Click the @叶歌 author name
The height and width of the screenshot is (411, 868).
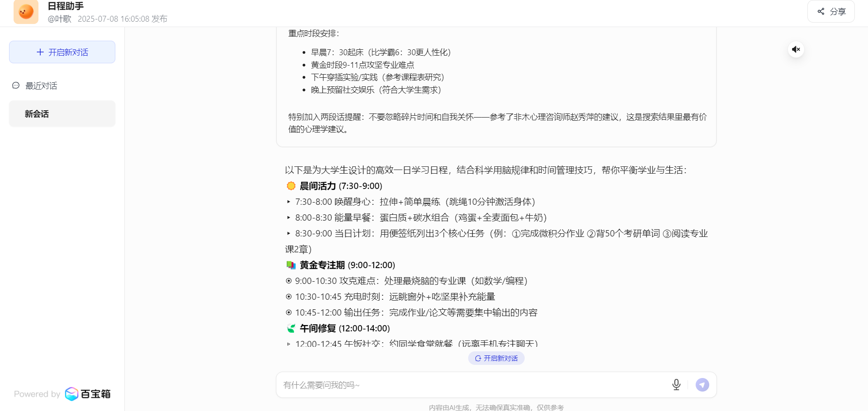59,19
